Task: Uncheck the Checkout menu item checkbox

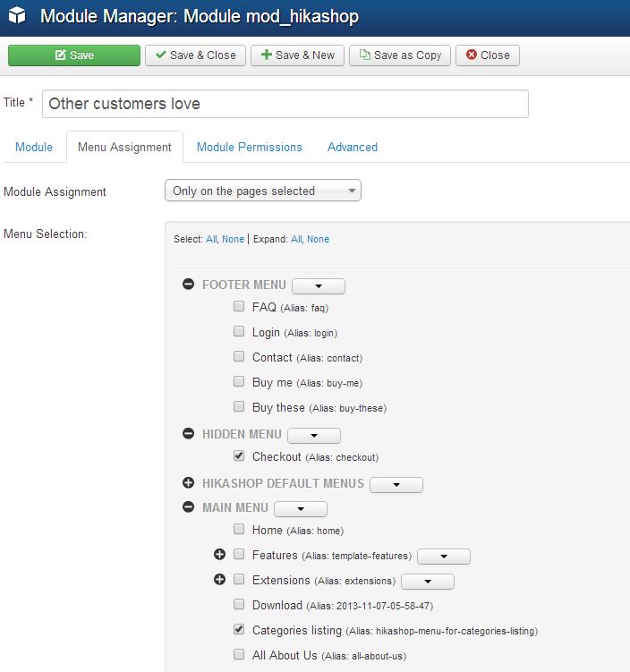Action: pos(239,456)
